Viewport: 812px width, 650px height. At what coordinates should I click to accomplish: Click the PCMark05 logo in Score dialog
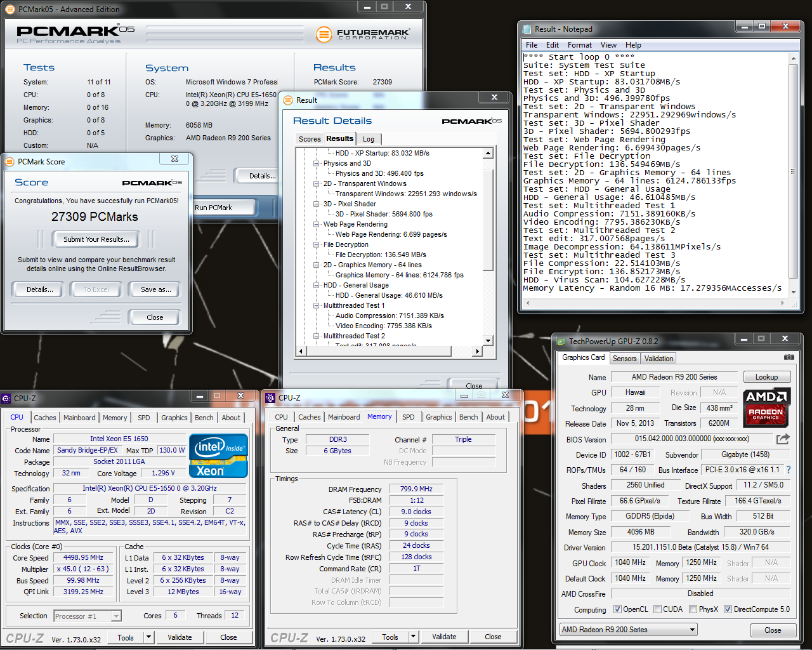click(152, 183)
